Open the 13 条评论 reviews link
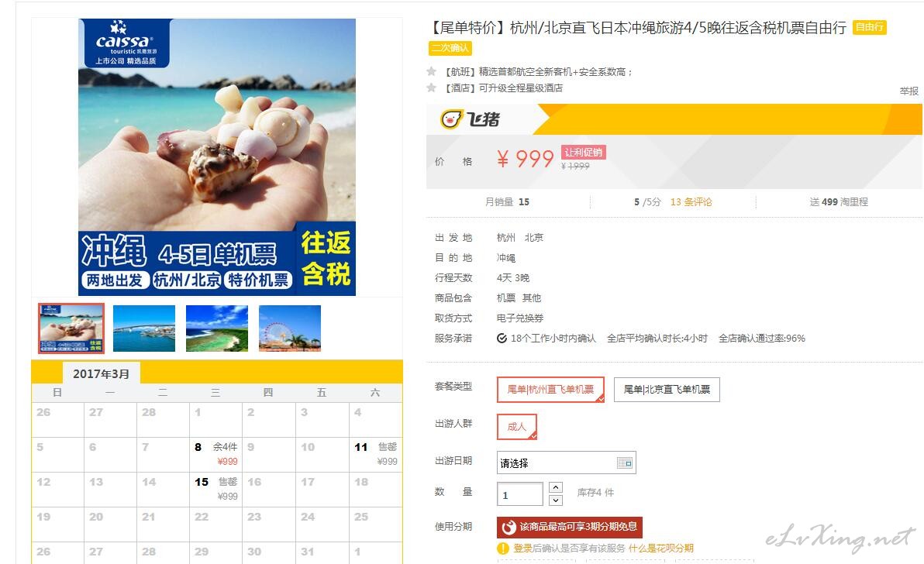 691,202
